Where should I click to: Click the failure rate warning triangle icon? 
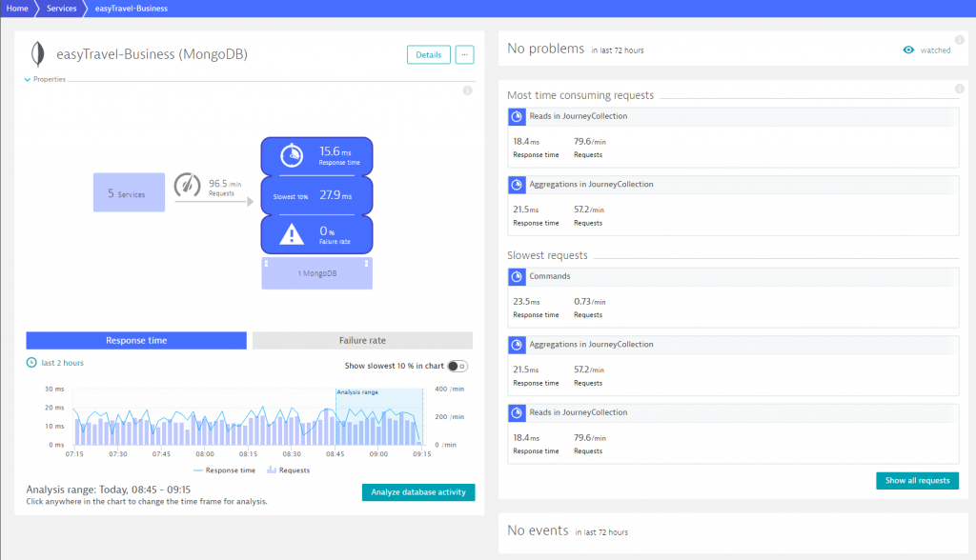point(292,234)
